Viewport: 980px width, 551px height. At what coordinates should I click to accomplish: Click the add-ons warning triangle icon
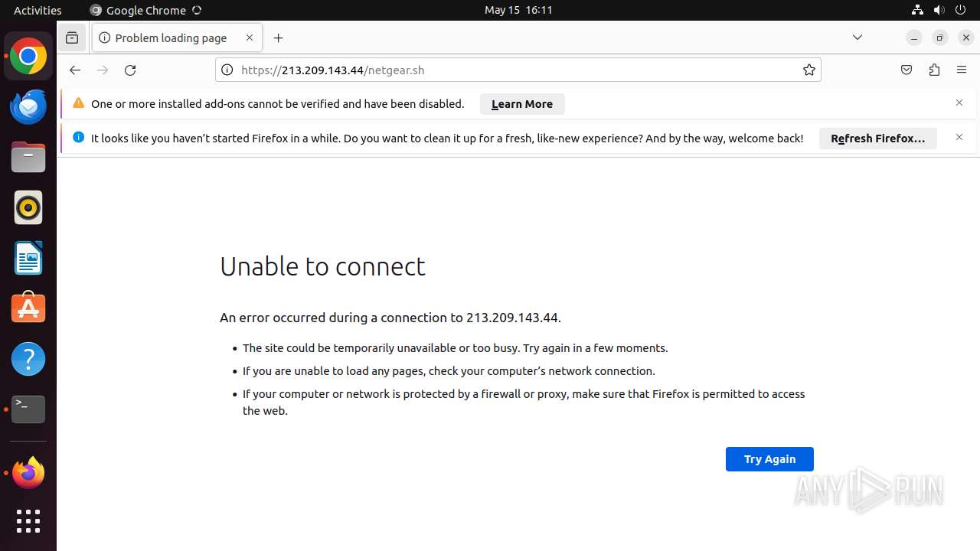click(78, 103)
